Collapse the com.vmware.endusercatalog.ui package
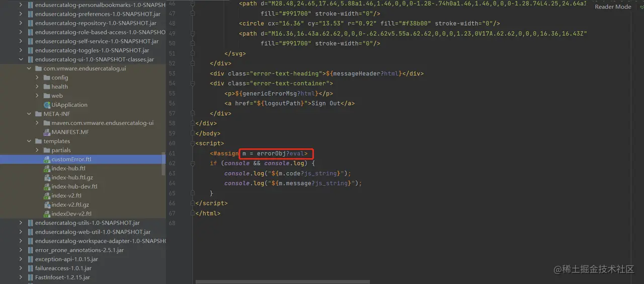 tap(29, 68)
